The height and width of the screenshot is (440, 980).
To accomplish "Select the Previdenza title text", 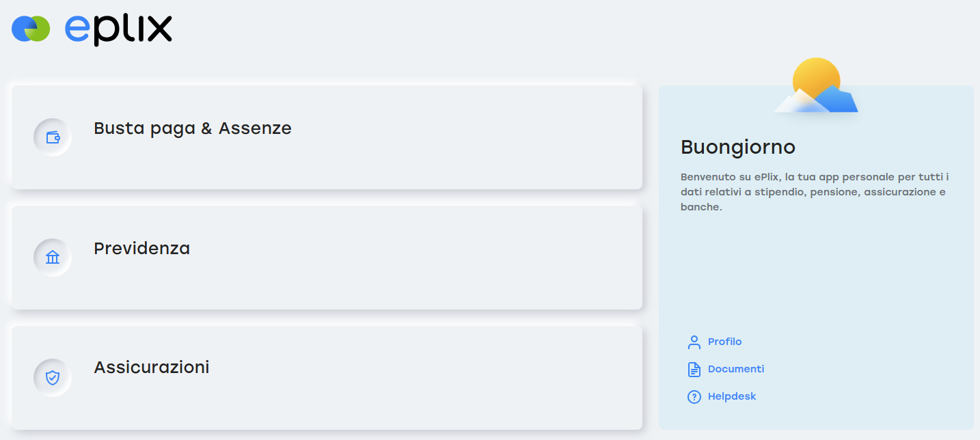I will (141, 249).
